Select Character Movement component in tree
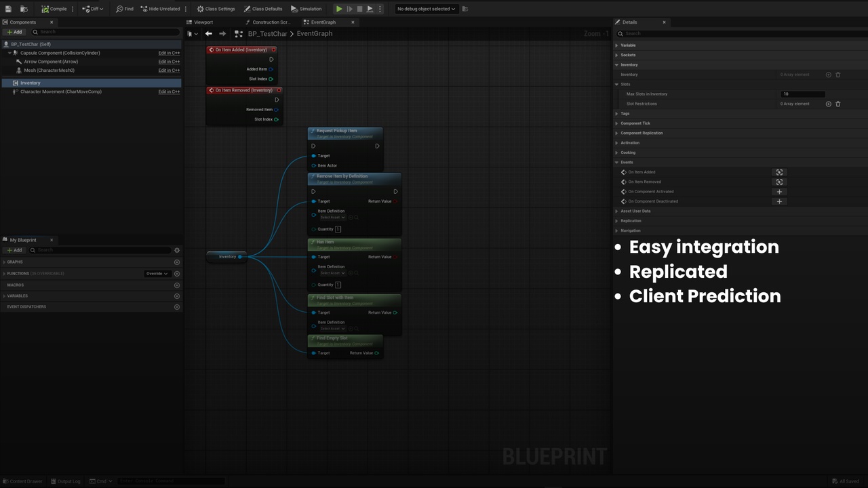868x488 pixels. coord(61,91)
